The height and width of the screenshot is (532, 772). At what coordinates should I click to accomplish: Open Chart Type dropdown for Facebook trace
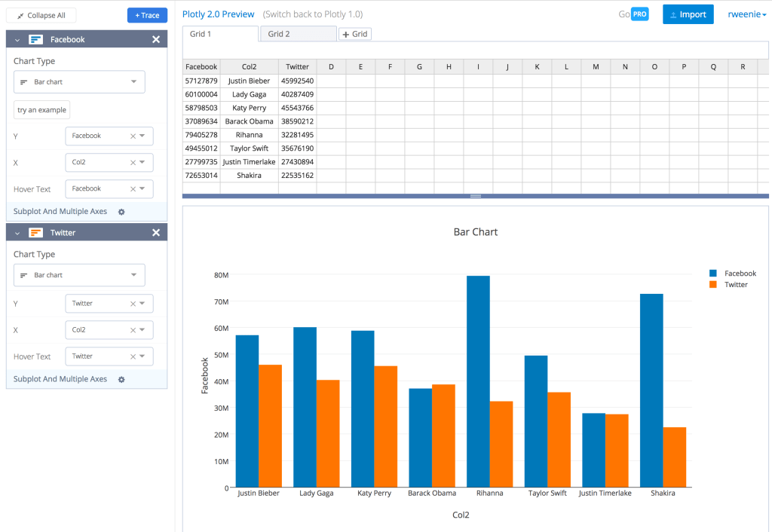(x=79, y=82)
